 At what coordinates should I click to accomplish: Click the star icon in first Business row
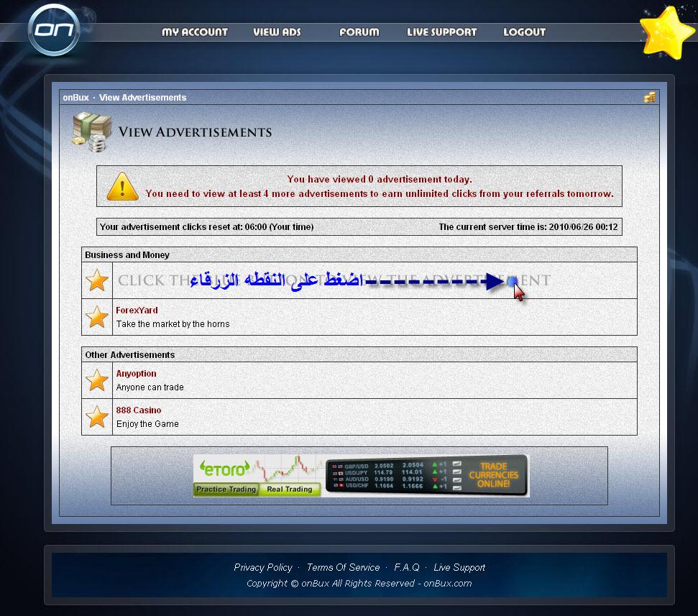pyautogui.click(x=96, y=280)
